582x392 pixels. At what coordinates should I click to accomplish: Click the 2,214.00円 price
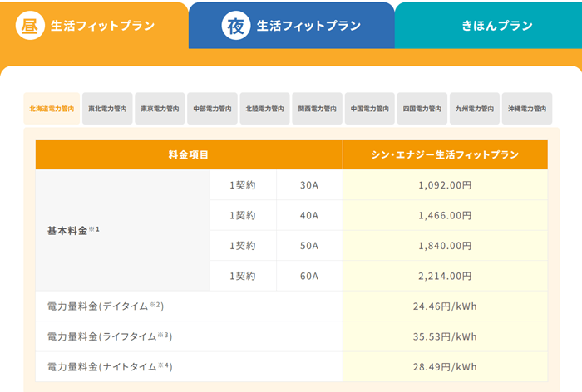click(445, 276)
